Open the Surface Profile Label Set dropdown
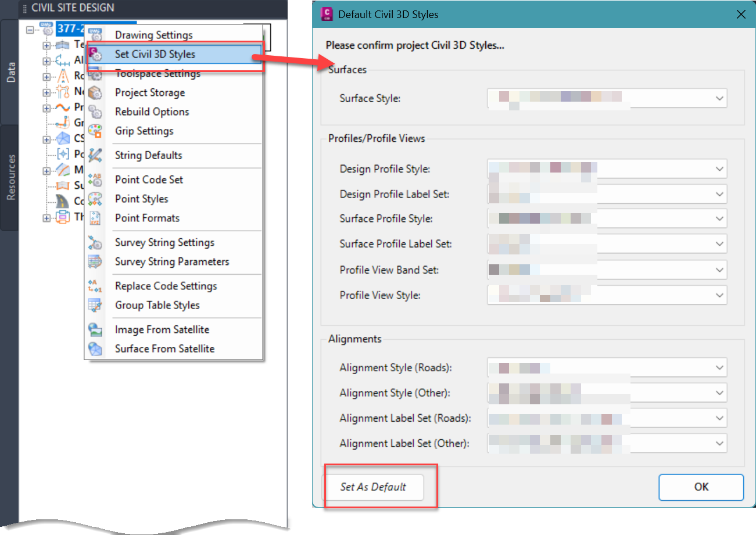The image size is (756, 535). 607,244
